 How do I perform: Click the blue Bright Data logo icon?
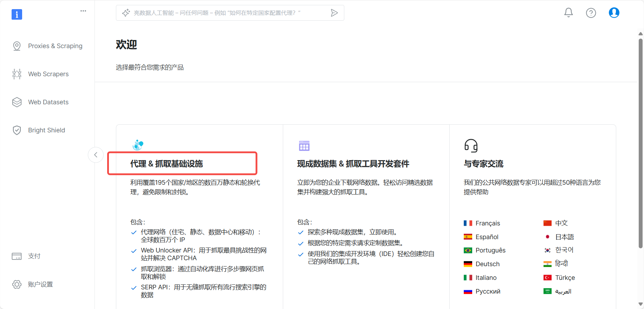coord(17,14)
